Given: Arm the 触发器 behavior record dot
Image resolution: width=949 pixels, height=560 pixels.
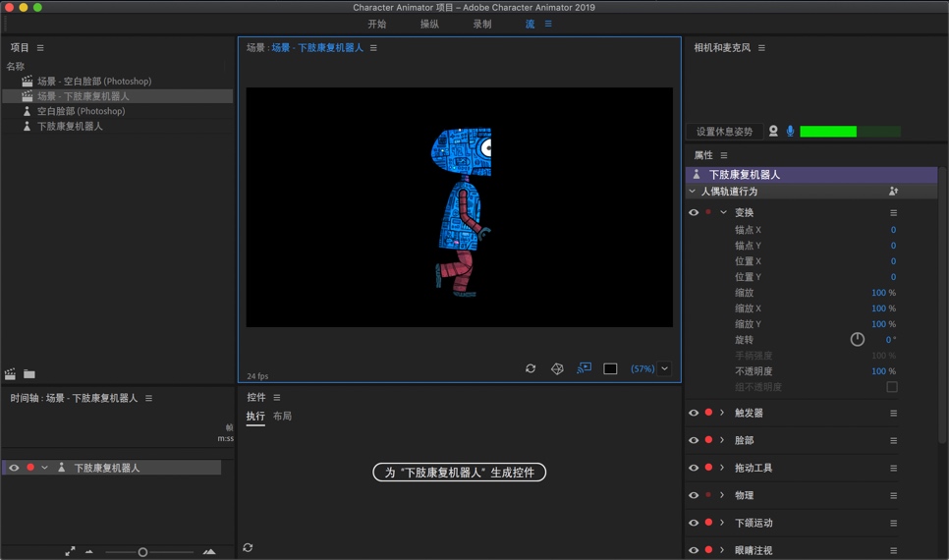Looking at the screenshot, I should [x=708, y=413].
